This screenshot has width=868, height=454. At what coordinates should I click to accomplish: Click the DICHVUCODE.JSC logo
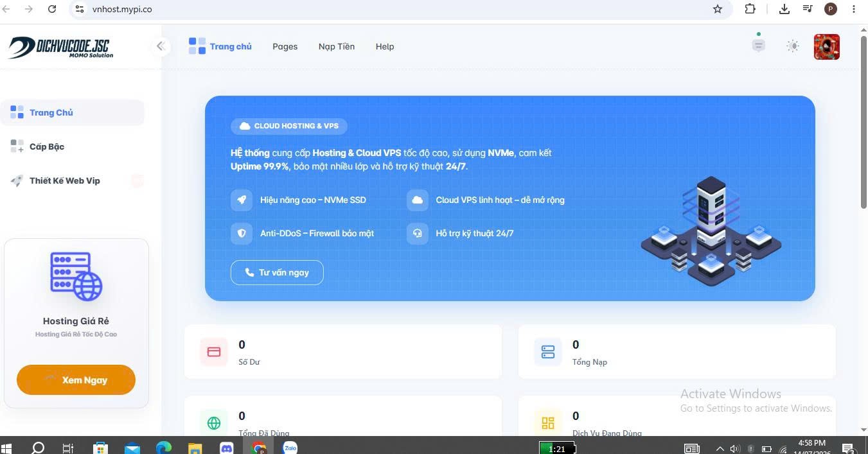(x=60, y=48)
